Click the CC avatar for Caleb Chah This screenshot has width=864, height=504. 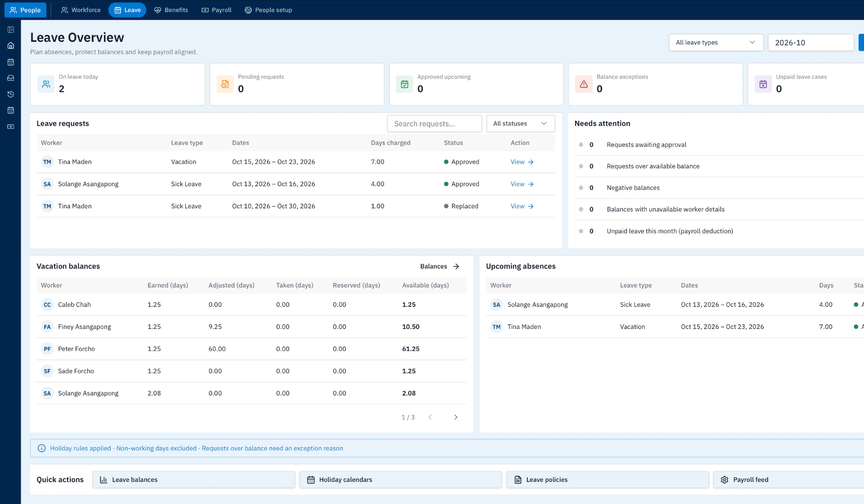tap(47, 305)
